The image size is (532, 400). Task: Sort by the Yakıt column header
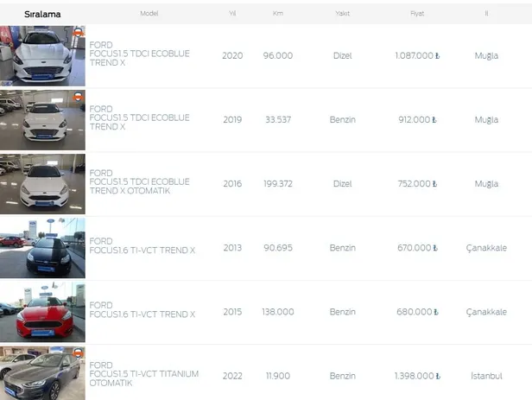click(x=342, y=14)
